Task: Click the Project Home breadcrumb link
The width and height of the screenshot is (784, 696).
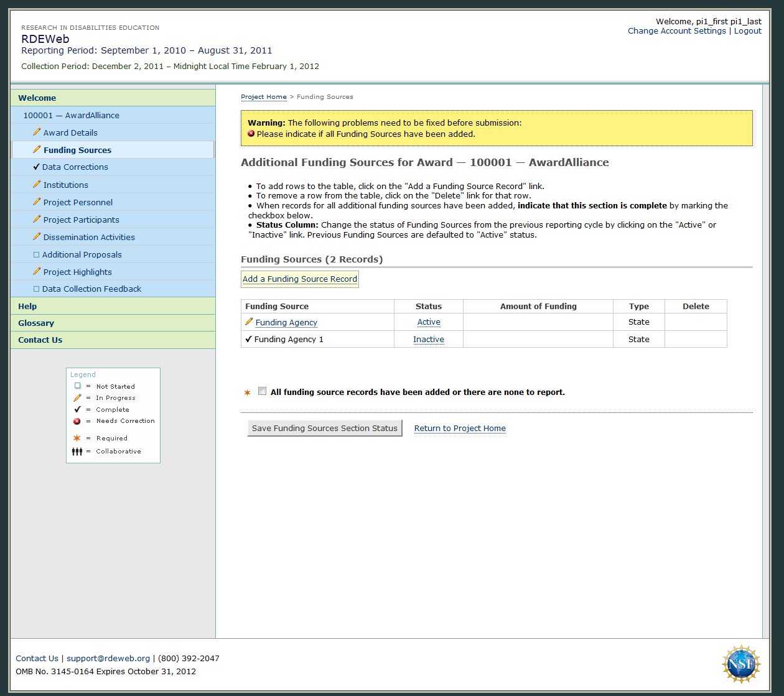Action: coord(264,97)
